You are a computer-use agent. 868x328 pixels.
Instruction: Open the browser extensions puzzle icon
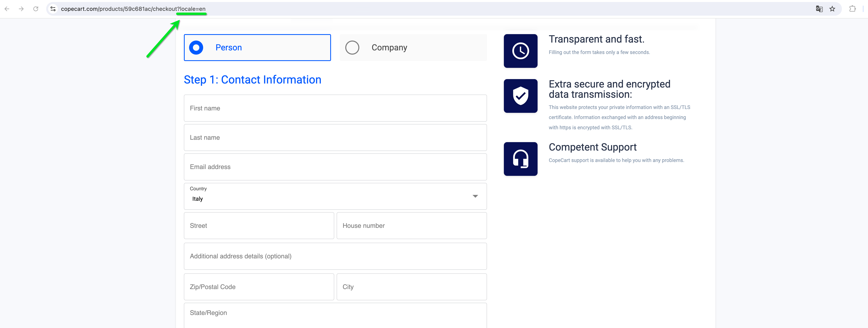click(x=852, y=9)
